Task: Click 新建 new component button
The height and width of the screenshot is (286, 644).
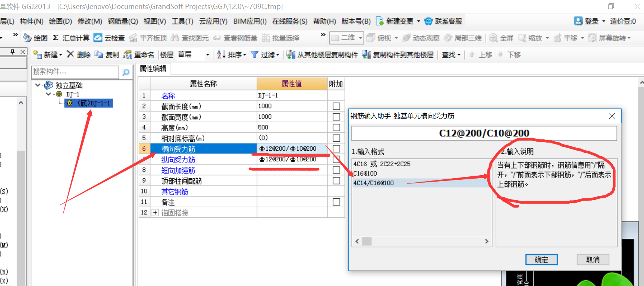Action: (x=47, y=55)
